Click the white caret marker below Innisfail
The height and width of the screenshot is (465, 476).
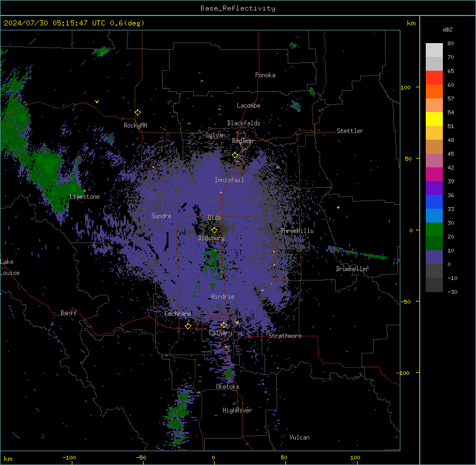pyautogui.click(x=221, y=192)
